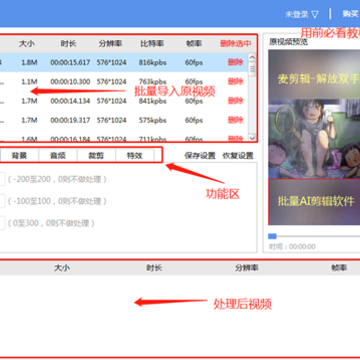Switch to the 音频 tab
The width and height of the screenshot is (360, 360).
click(58, 155)
